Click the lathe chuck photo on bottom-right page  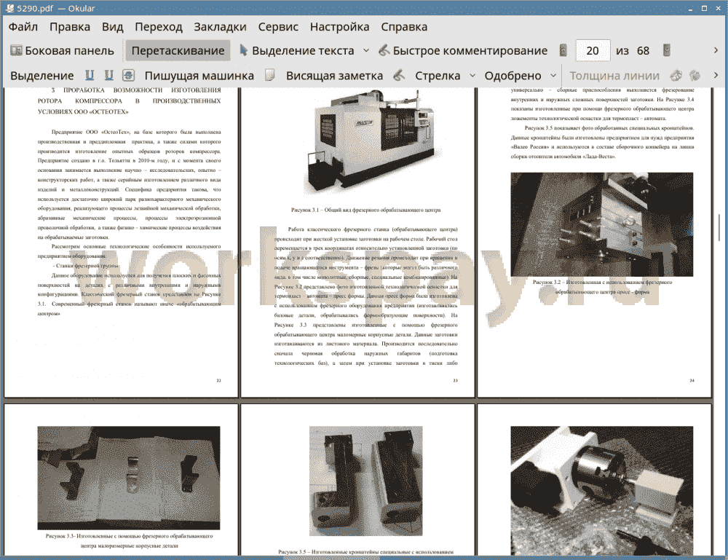[602, 491]
